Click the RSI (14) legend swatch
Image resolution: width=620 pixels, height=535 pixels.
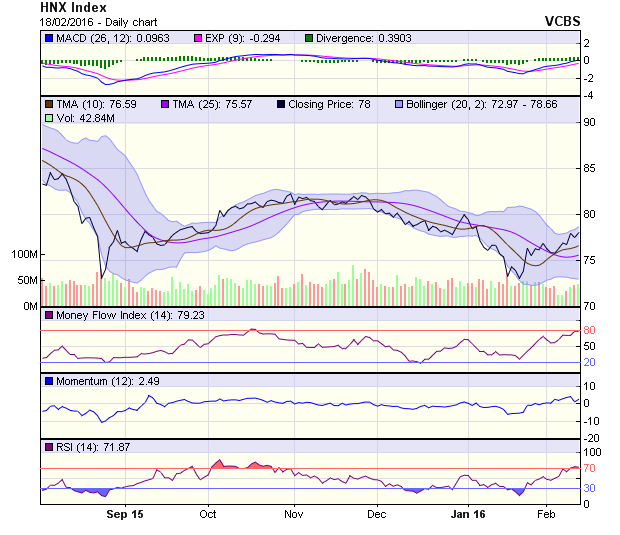(49, 446)
